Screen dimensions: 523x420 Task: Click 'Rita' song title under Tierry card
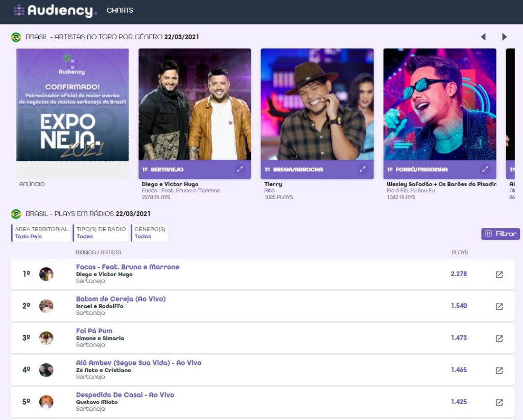[269, 191]
